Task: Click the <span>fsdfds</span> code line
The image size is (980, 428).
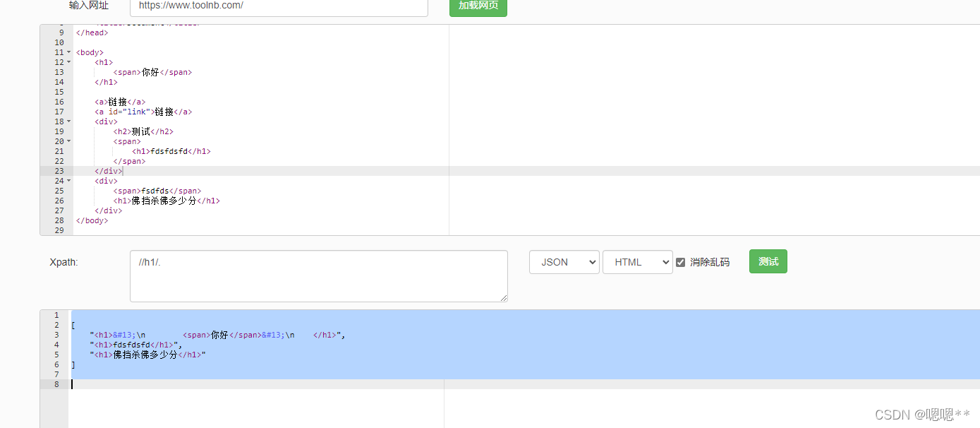Action: point(157,191)
